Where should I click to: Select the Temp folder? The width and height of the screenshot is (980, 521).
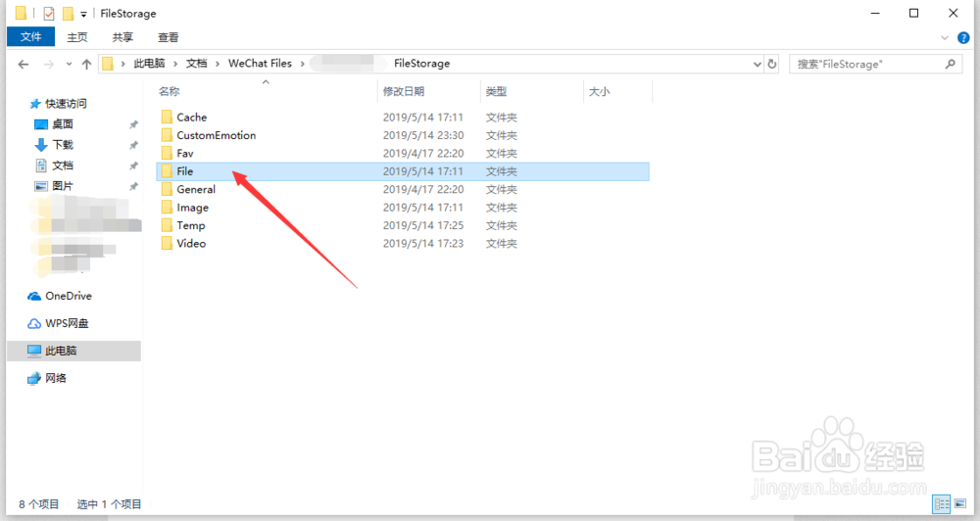tap(403, 225)
